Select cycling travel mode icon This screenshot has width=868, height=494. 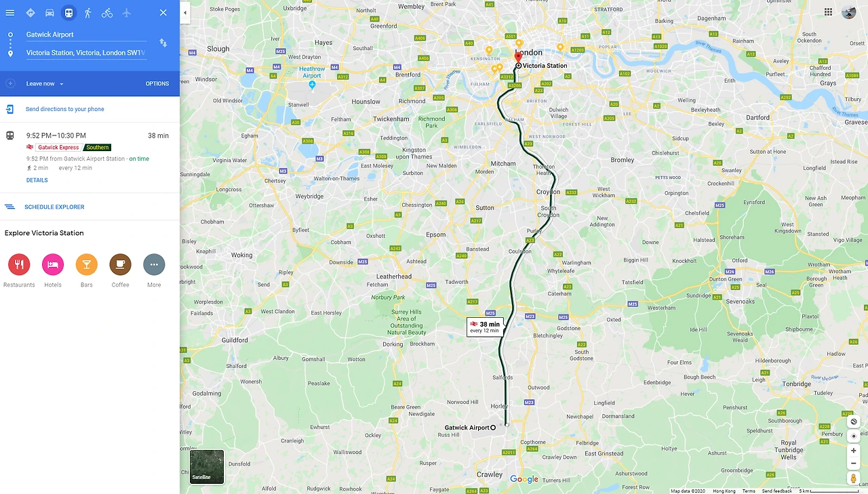coord(107,13)
